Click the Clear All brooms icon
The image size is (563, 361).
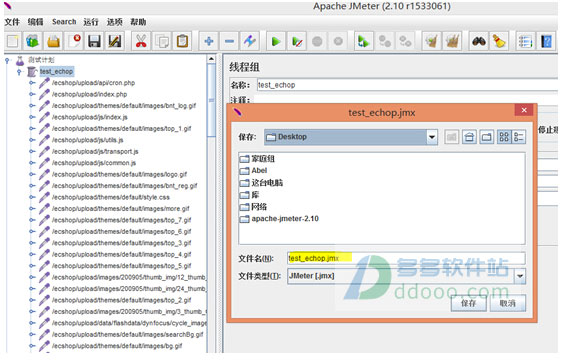pyautogui.click(x=452, y=42)
